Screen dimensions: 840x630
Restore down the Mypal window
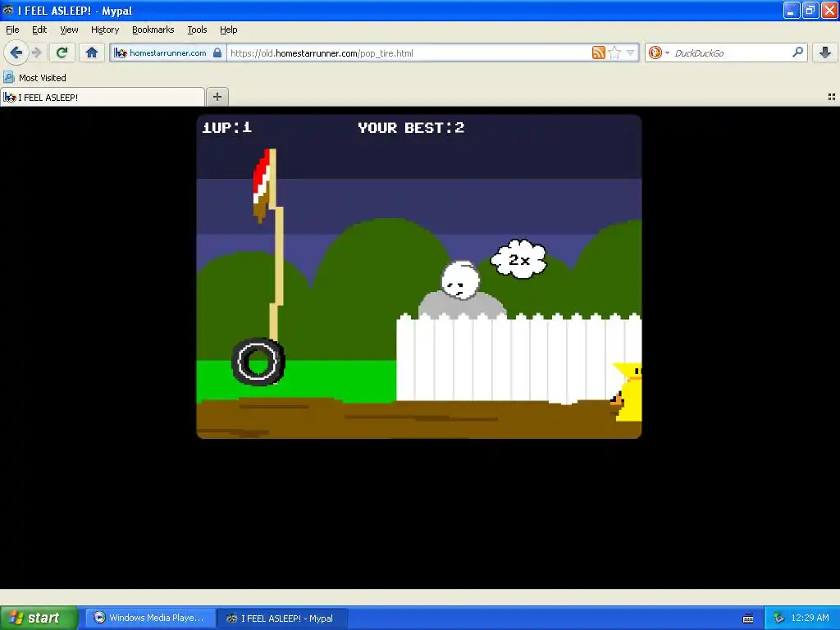click(810, 10)
